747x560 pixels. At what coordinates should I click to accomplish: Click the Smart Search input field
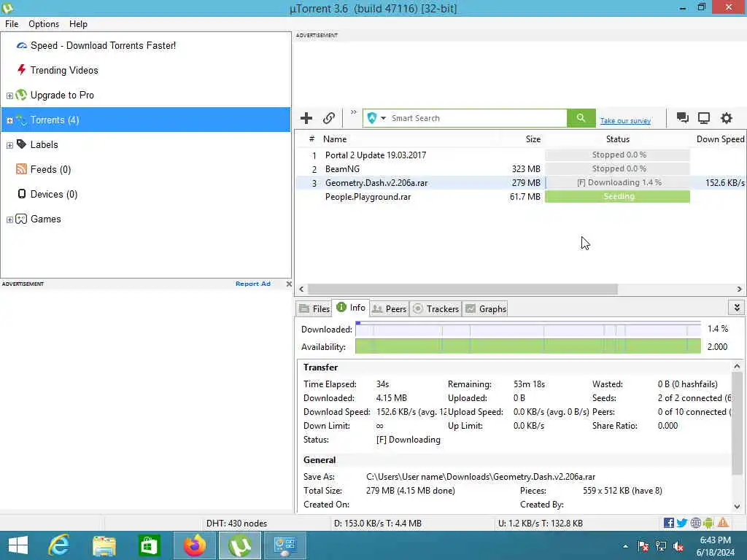pyautogui.click(x=477, y=118)
